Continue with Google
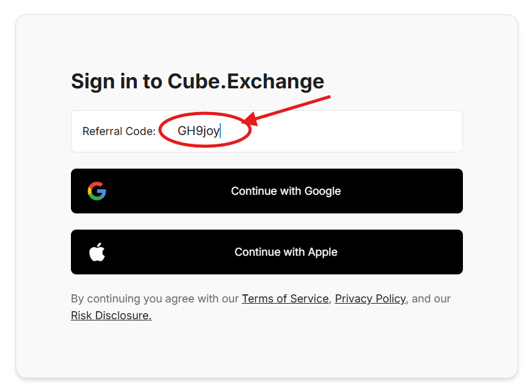Image resolution: width=532 pixels, height=392 pixels. click(x=266, y=191)
